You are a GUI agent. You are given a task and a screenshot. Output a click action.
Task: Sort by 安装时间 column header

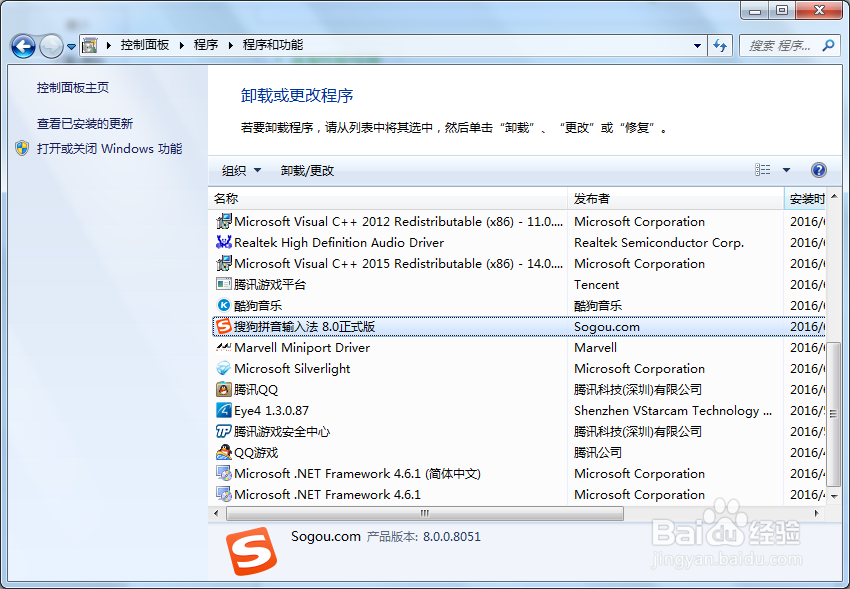(x=805, y=199)
